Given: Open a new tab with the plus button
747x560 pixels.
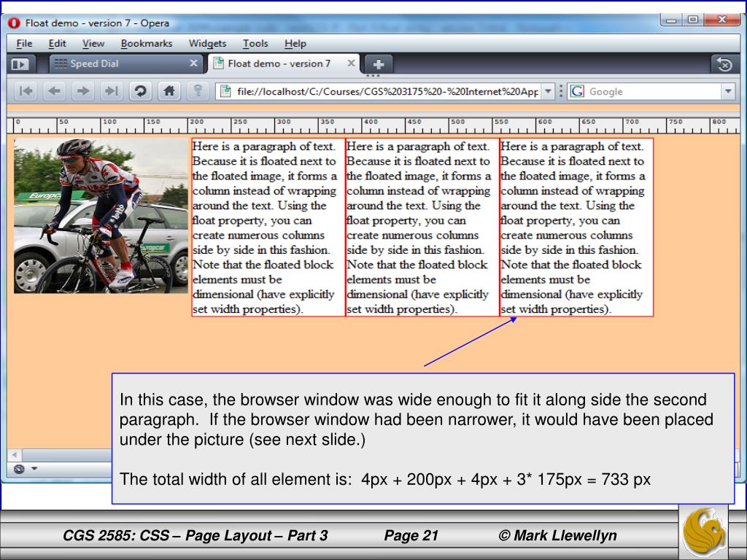Looking at the screenshot, I should [x=379, y=64].
